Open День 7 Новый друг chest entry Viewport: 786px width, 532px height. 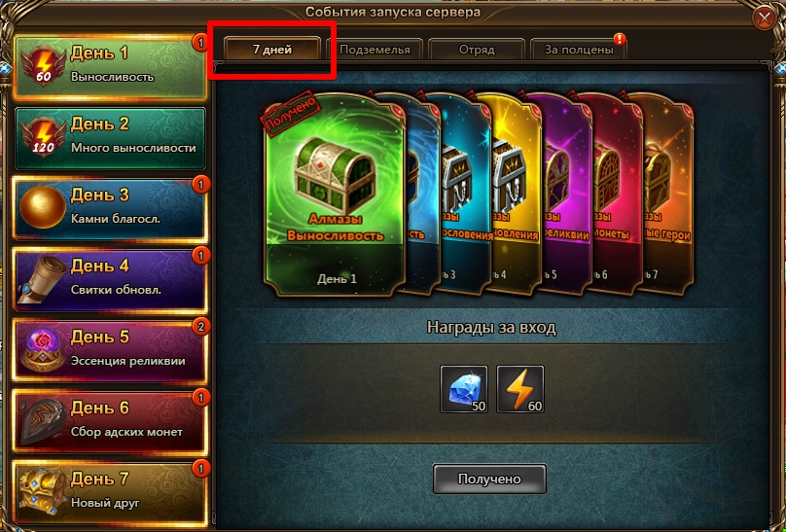[110, 493]
